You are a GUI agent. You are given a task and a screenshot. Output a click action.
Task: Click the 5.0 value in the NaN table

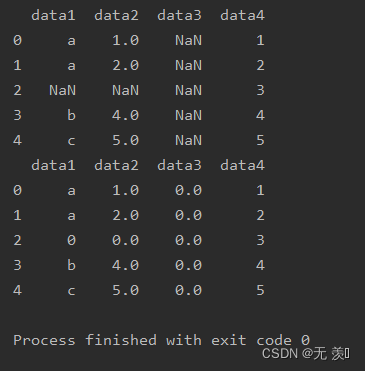click(x=125, y=140)
